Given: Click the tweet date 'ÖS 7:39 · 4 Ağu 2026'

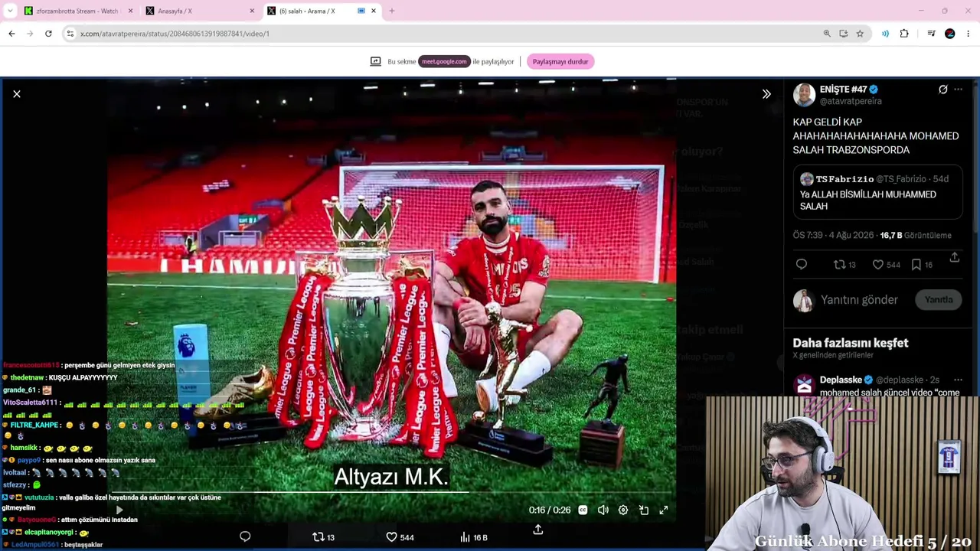Looking at the screenshot, I should tap(834, 235).
